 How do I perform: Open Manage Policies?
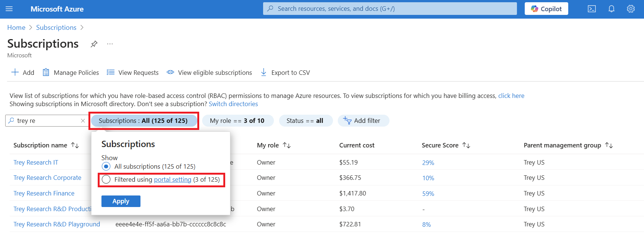pos(71,73)
